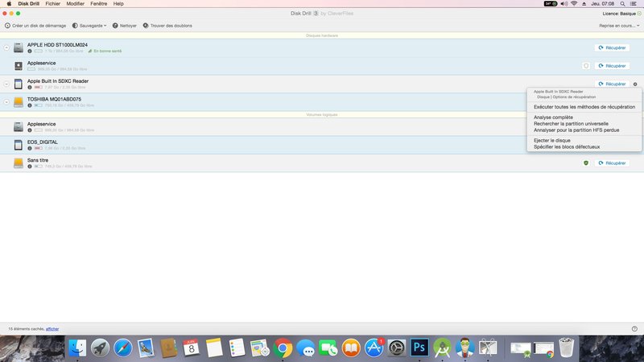Click the afficher link for hidden items
The width and height of the screenshot is (644, 362).
click(x=52, y=329)
